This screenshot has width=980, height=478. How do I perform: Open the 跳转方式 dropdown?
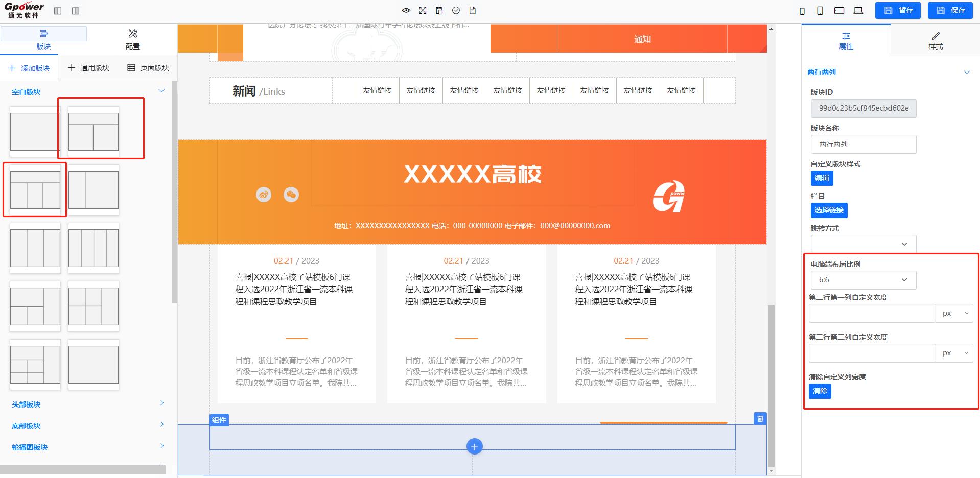point(863,244)
